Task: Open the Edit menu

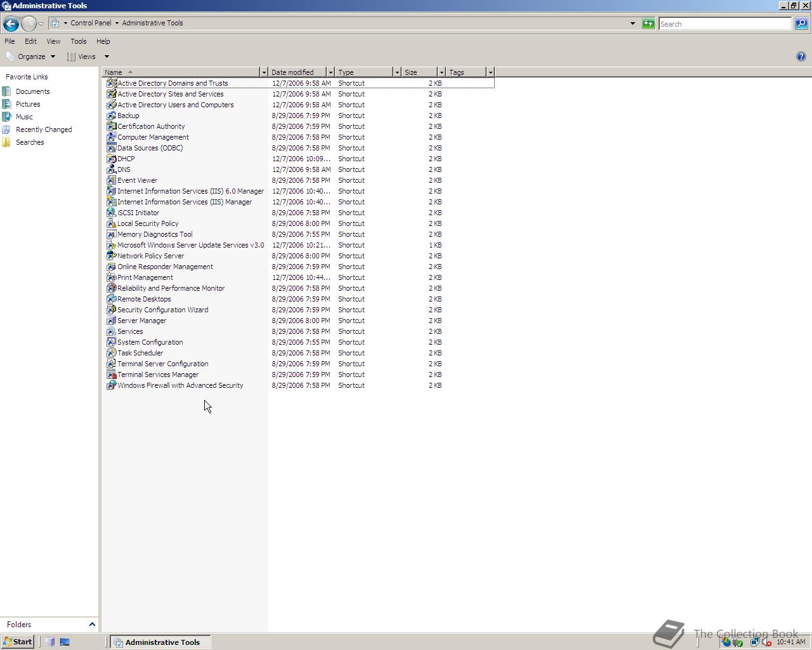Action: (x=30, y=41)
